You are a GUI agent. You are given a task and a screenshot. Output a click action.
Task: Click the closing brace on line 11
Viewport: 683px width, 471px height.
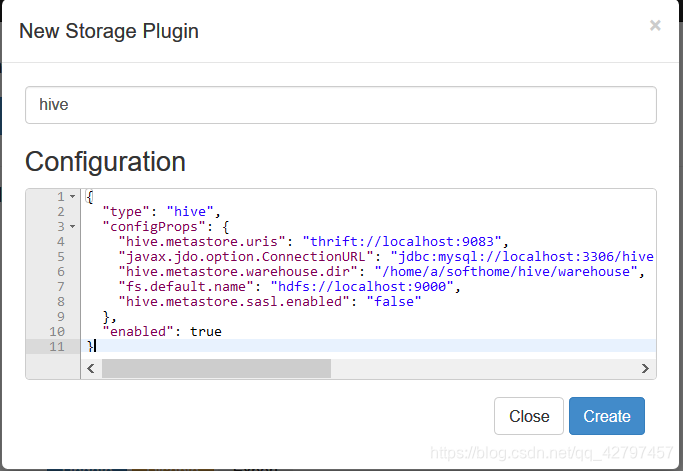click(x=90, y=346)
